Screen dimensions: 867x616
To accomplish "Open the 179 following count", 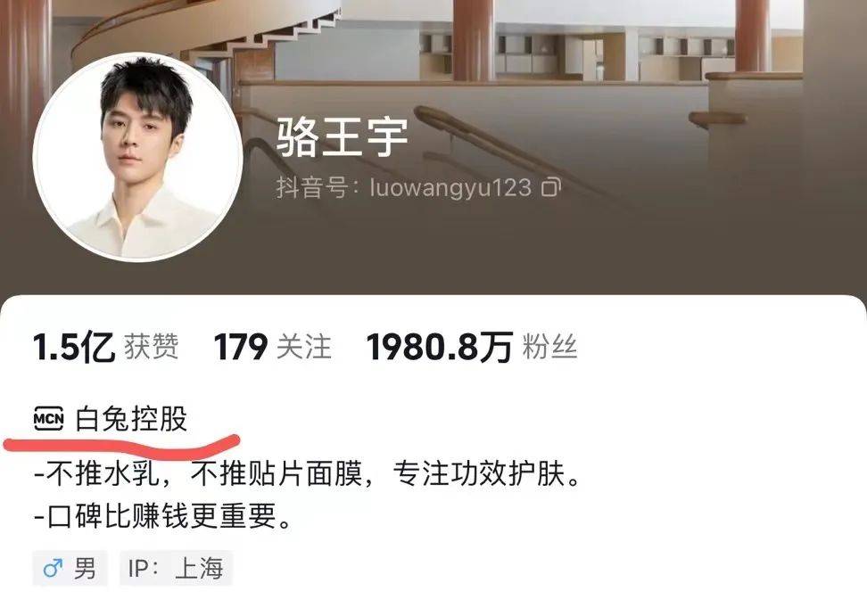I will (x=241, y=348).
